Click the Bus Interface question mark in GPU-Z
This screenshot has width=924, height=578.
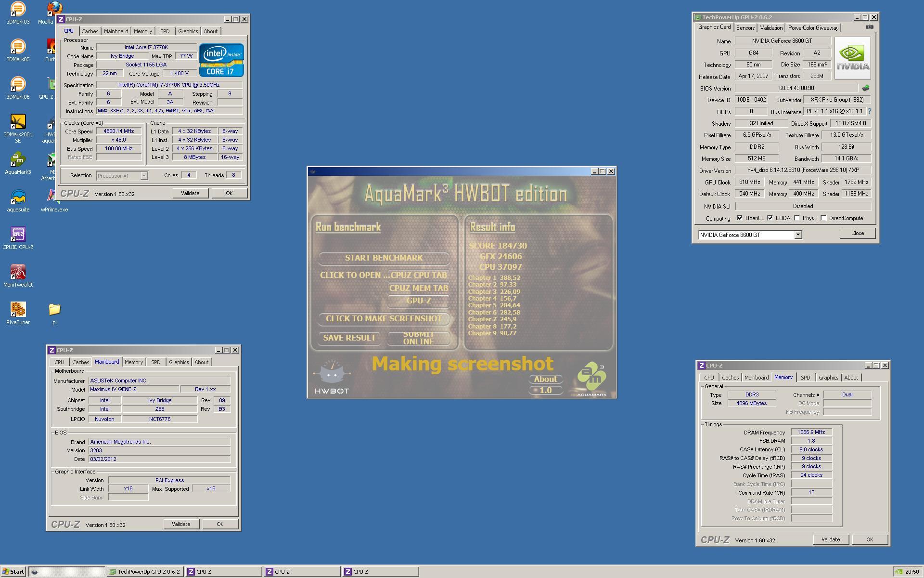[869, 111]
